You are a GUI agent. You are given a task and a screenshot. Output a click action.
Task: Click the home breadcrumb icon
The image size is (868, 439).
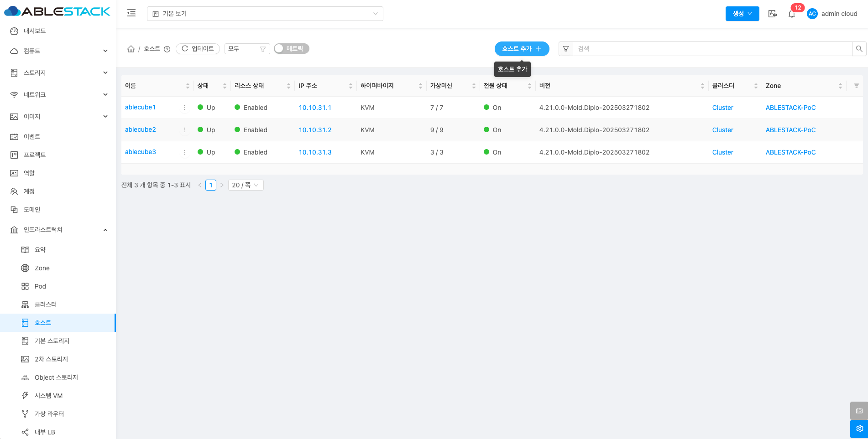(x=131, y=49)
